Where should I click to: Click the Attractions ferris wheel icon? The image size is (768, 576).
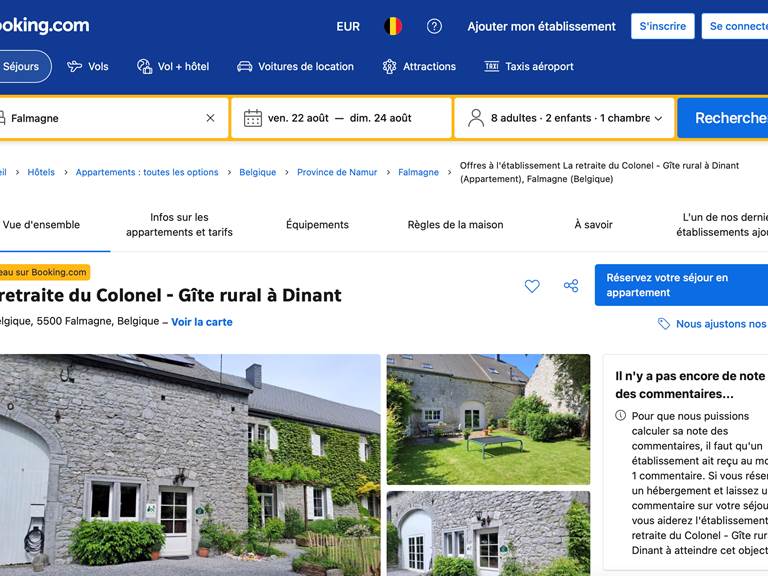(389, 66)
